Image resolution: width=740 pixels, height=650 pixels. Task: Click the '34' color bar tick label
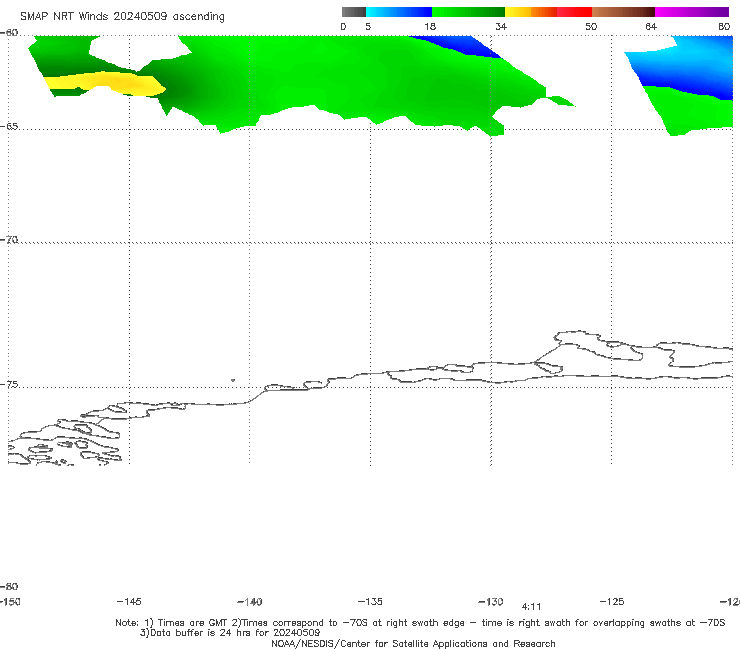click(x=501, y=26)
